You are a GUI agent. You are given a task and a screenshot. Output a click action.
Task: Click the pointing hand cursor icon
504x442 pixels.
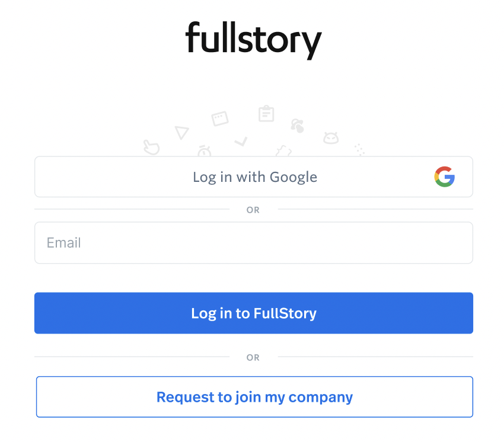click(152, 147)
